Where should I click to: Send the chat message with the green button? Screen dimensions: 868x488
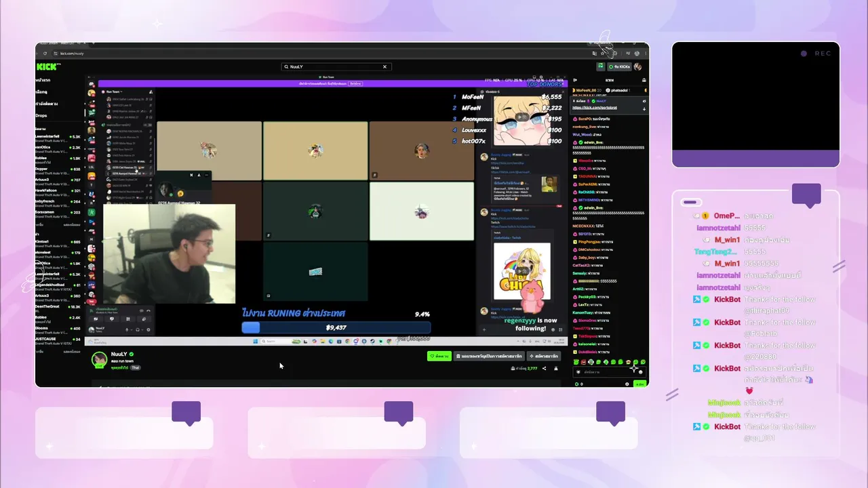pos(639,384)
